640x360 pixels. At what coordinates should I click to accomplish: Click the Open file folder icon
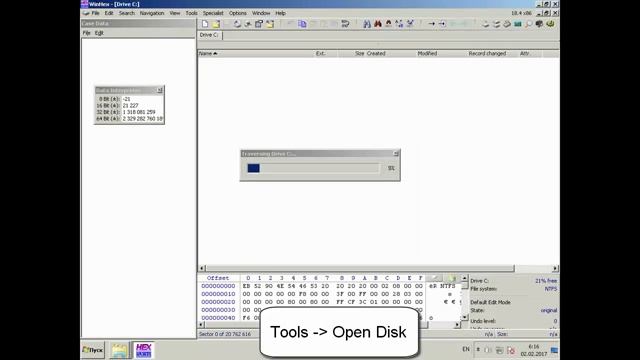pos(216,24)
